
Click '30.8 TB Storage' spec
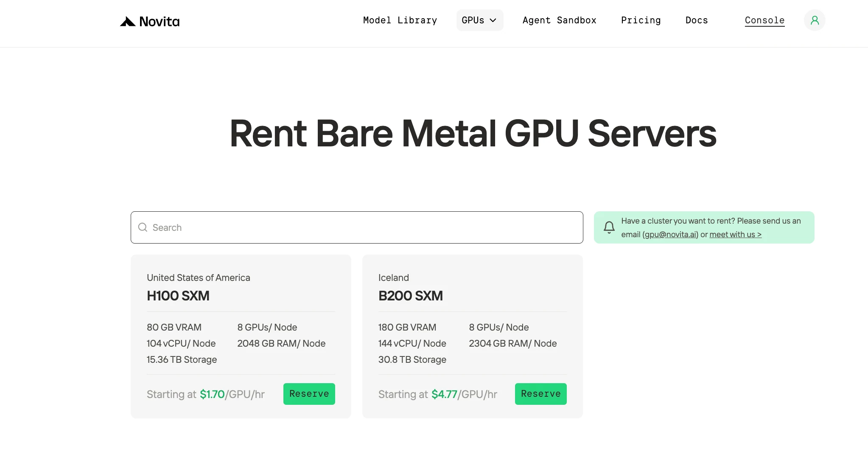pos(412,359)
